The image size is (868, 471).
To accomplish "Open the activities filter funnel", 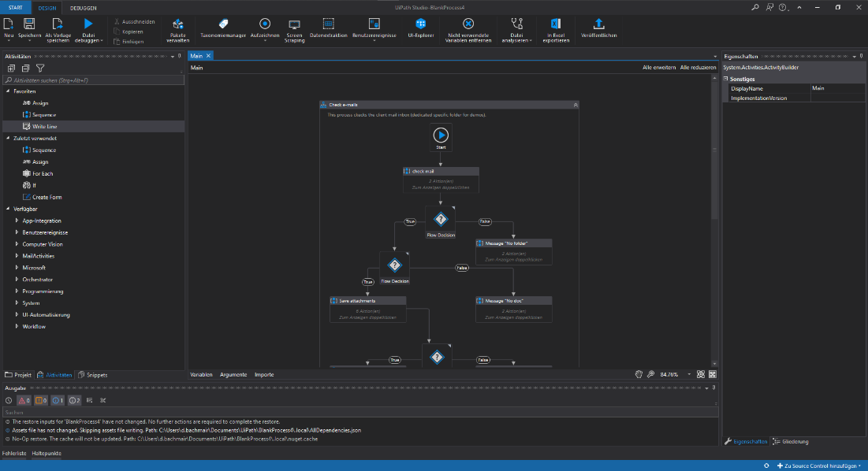I will (40, 68).
